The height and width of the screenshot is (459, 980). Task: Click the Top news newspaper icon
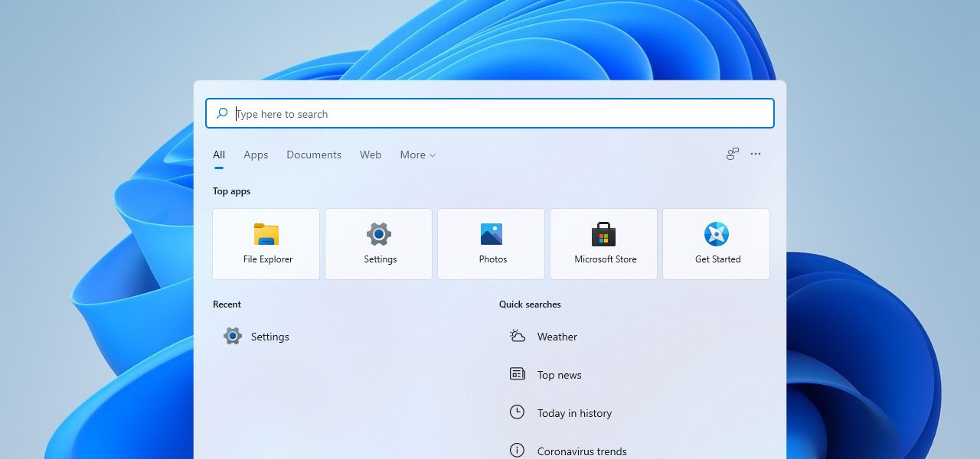(518, 374)
